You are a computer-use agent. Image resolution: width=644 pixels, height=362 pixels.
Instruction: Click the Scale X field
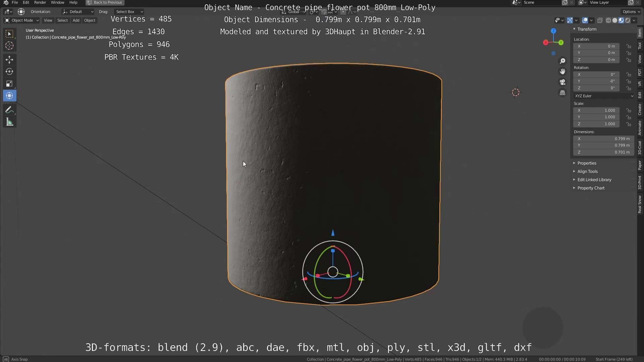coord(596,110)
